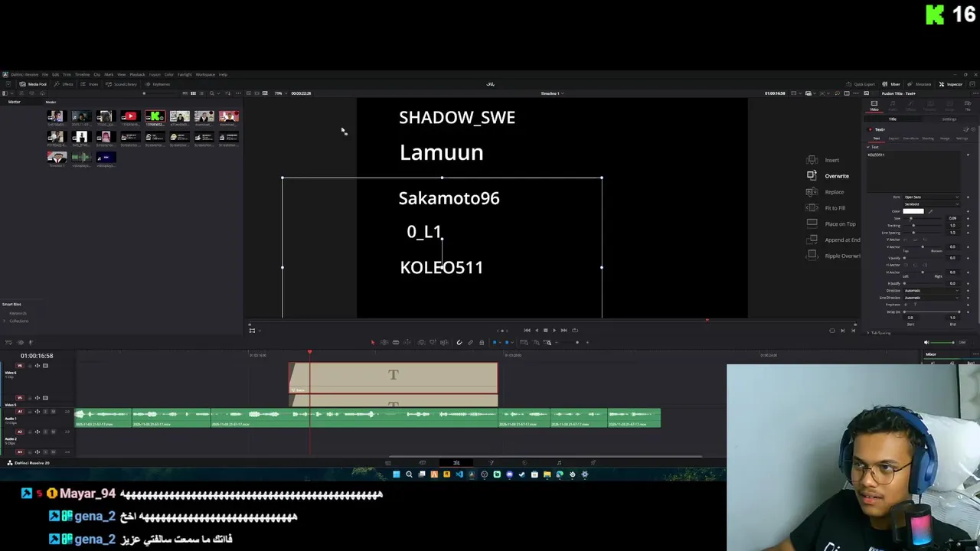Go to the Media page
The image size is (980, 551).
387,462
